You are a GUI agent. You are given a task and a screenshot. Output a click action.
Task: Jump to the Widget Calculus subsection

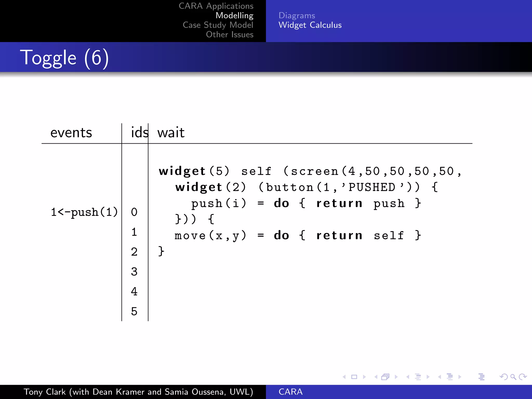(310, 25)
